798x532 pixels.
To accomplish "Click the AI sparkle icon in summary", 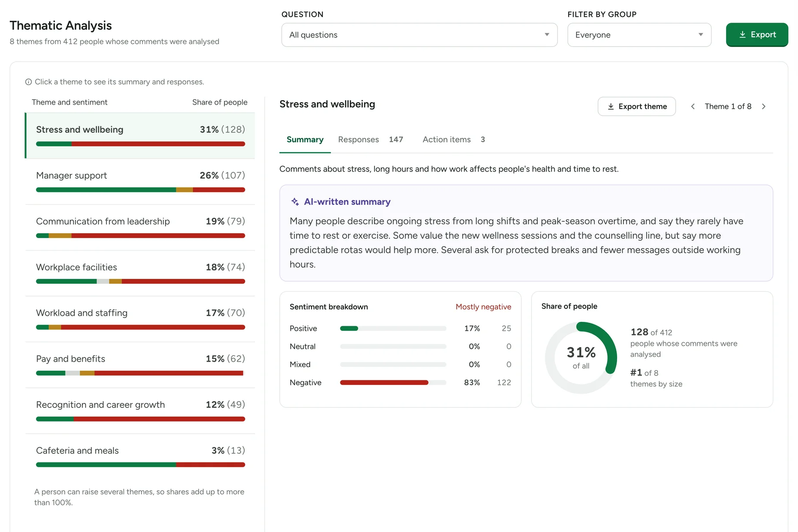I will coord(295,202).
